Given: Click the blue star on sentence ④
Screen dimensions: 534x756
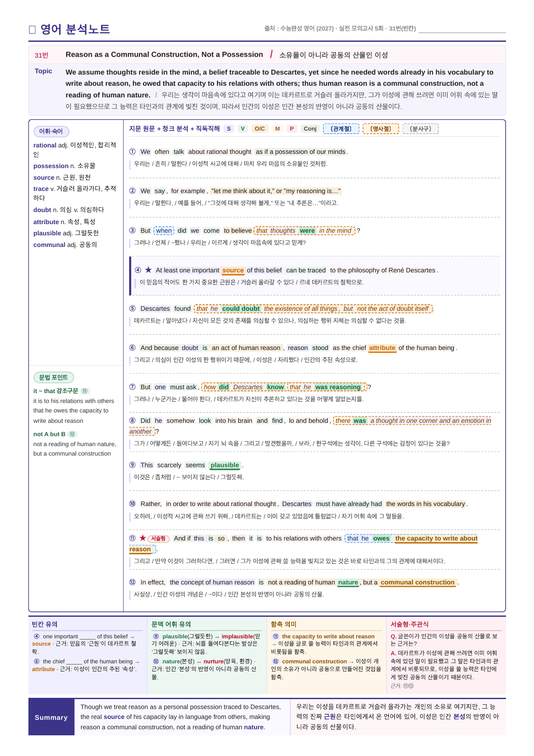Looking at the screenshot, I should tap(149, 270).
